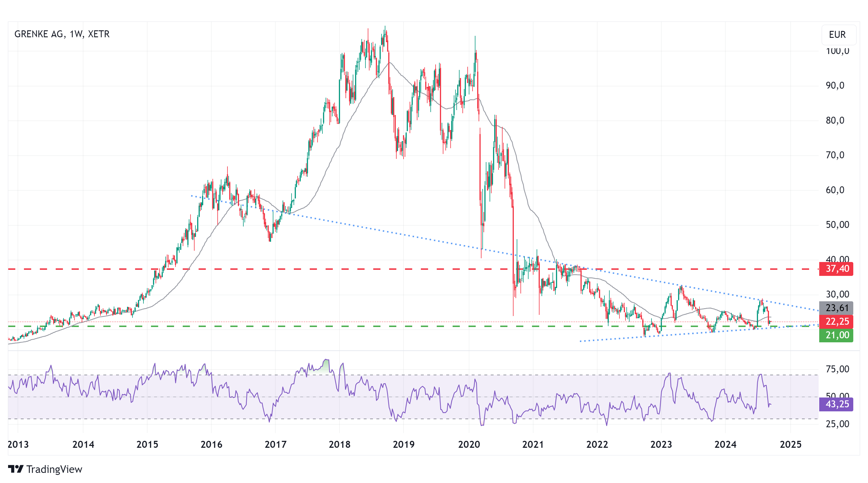The width and height of the screenshot is (868, 483).
Task: Click the 30,00 price axis label
Action: point(837,294)
